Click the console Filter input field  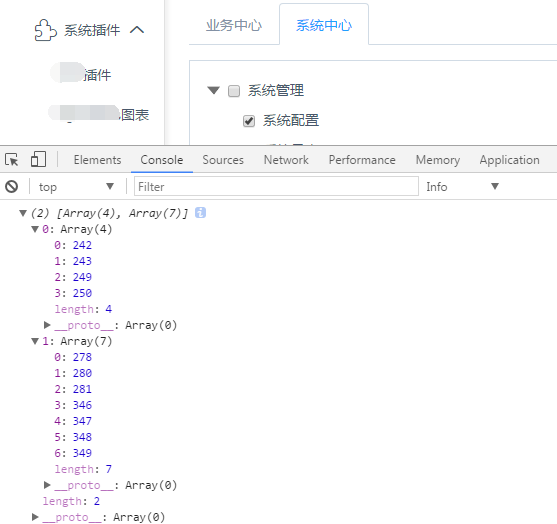click(276, 186)
